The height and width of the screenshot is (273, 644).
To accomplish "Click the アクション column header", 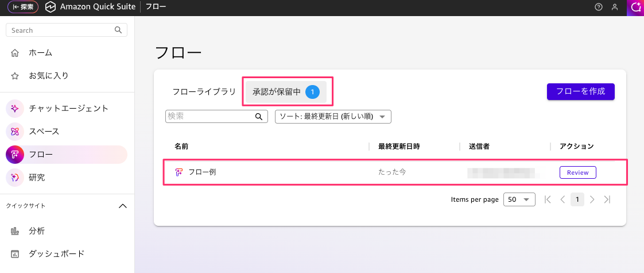I will 577,147.
